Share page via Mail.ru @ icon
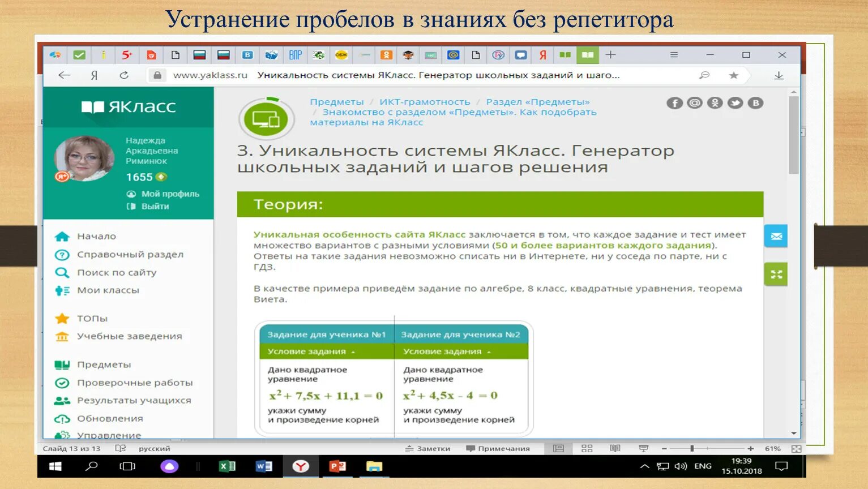 pyautogui.click(x=695, y=103)
